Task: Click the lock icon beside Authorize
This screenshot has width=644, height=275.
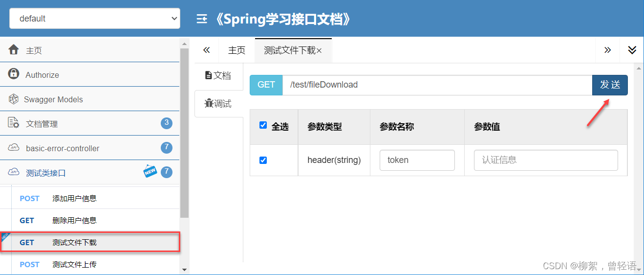Action: (14, 74)
